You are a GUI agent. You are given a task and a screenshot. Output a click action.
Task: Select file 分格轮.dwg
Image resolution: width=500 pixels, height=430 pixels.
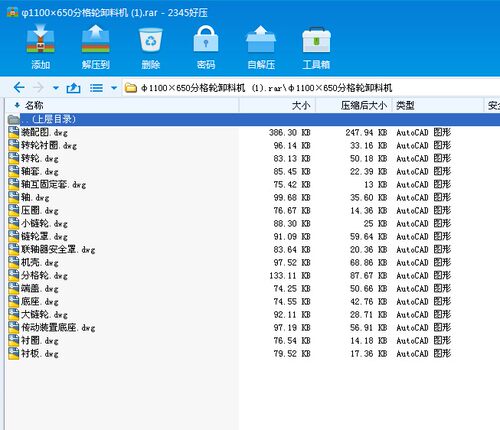point(44,276)
